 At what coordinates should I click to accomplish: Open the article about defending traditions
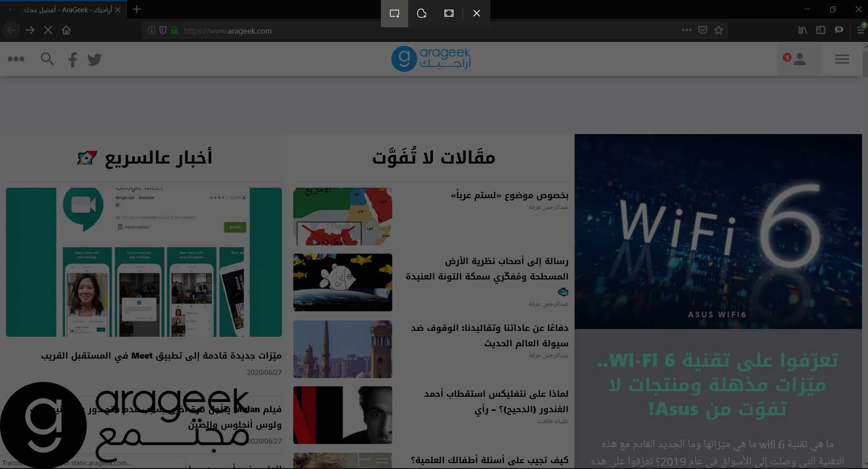coord(489,335)
